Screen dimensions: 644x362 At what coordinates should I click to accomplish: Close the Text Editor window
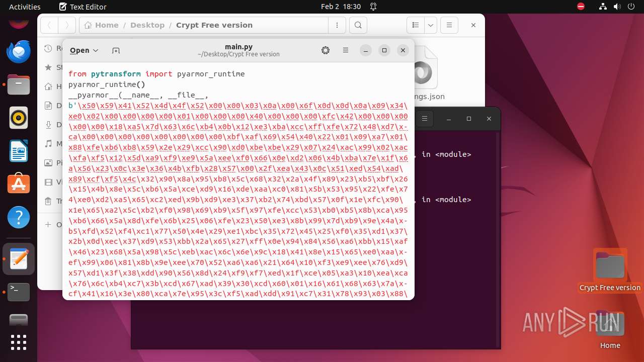click(x=403, y=50)
